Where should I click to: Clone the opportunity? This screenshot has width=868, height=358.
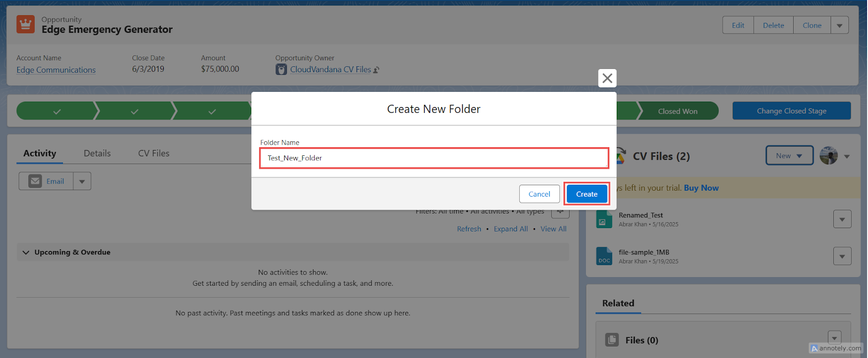(x=812, y=25)
